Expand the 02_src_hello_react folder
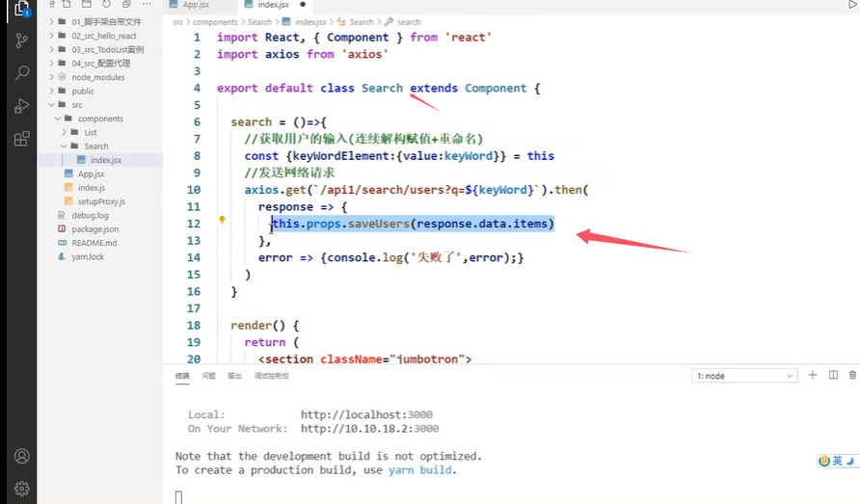 coord(101,36)
